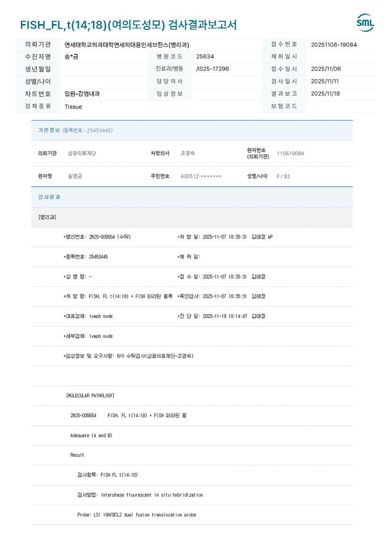Viewport: 392px width, 554px height.
Task: Select the 접수일시 date '2025/11/06'
Action: pyautogui.click(x=326, y=69)
